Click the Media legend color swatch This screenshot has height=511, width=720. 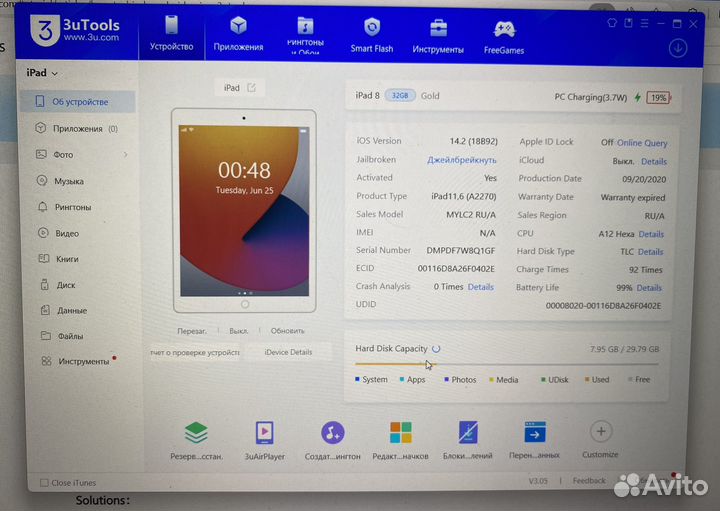pos(491,380)
